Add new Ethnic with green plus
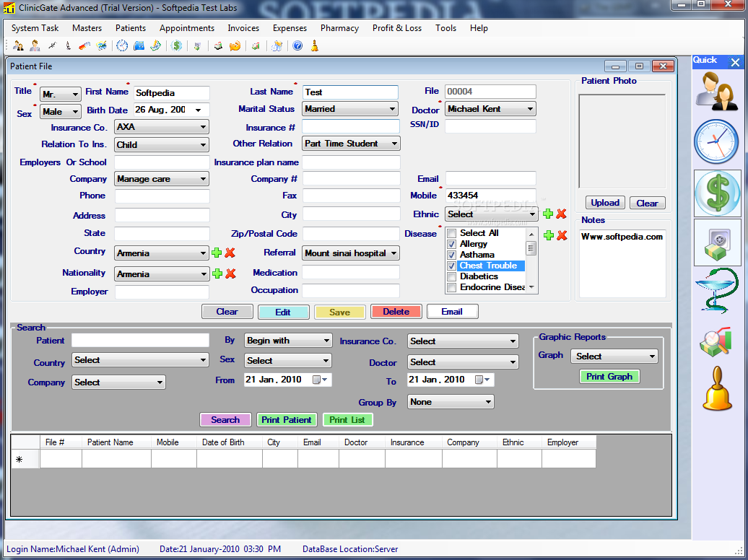Image resolution: width=748 pixels, height=560 pixels. point(548,214)
